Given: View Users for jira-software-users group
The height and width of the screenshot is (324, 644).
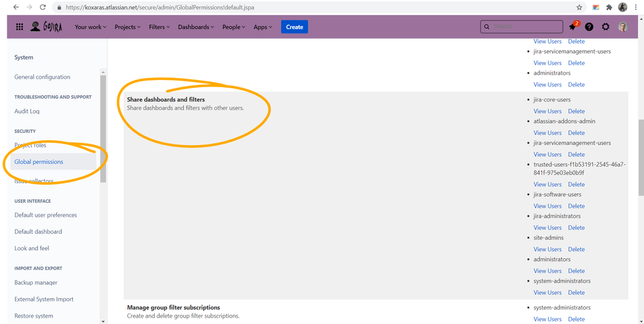Looking at the screenshot, I should tap(547, 206).
